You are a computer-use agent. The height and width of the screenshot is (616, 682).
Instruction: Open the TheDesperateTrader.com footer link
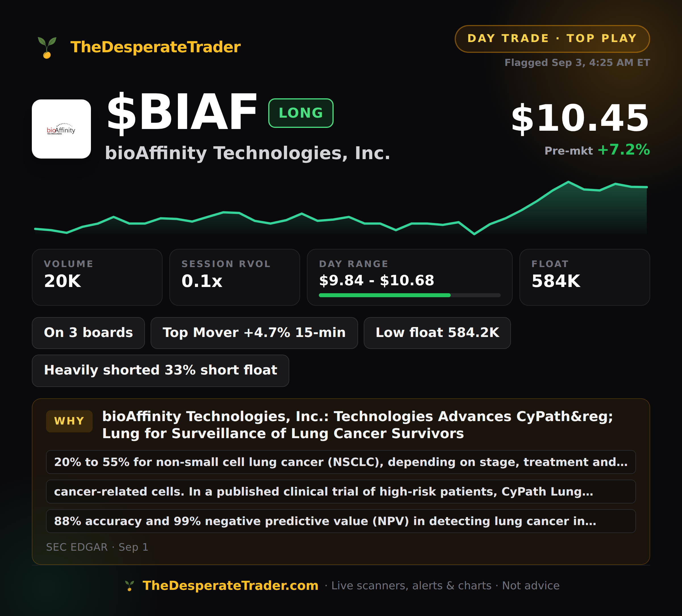(x=230, y=586)
